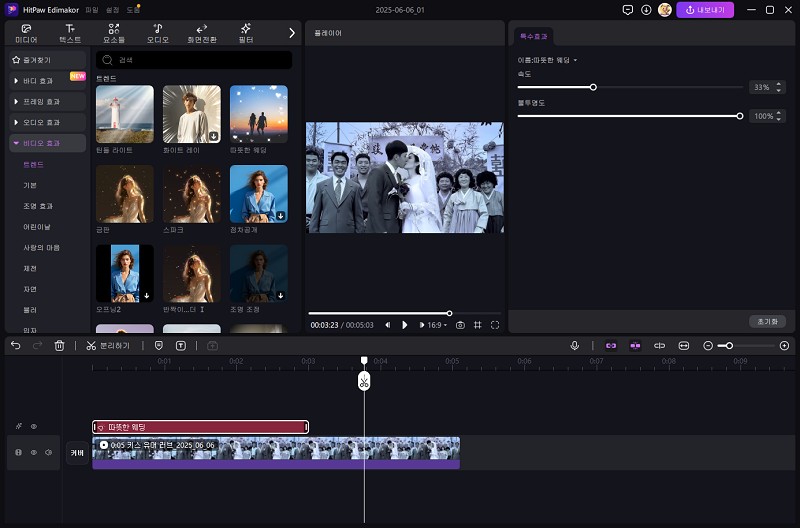Image resolution: width=800 pixels, height=528 pixels.
Task: Open 즐겨찾기 favorites category
Action: [47, 60]
